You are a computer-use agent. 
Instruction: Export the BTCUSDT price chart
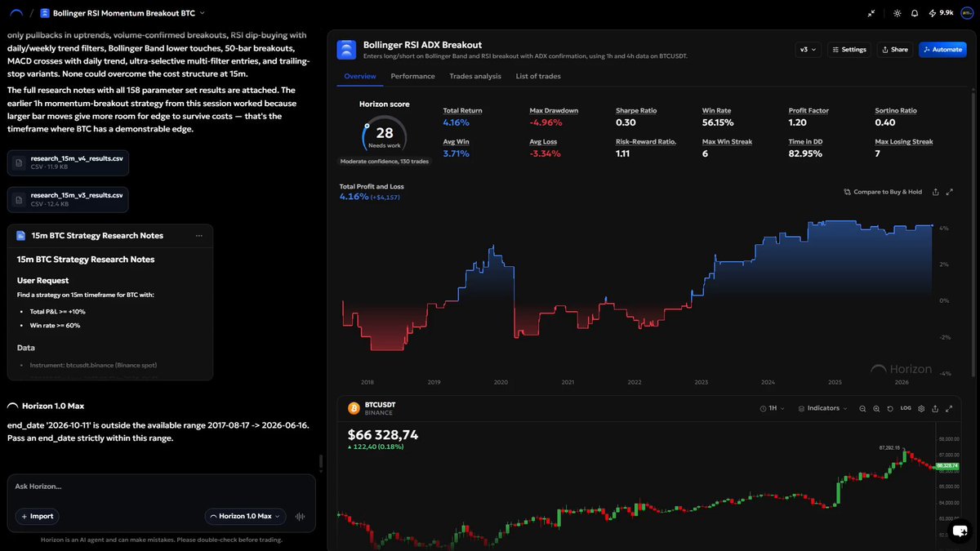tap(935, 408)
